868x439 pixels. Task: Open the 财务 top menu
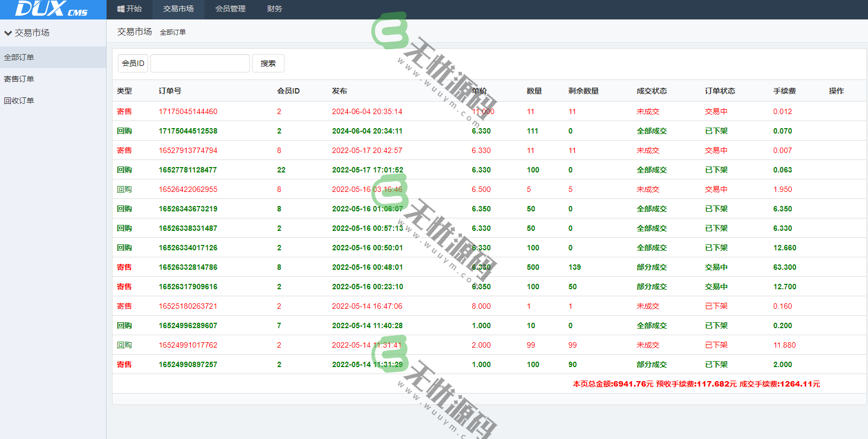274,9
